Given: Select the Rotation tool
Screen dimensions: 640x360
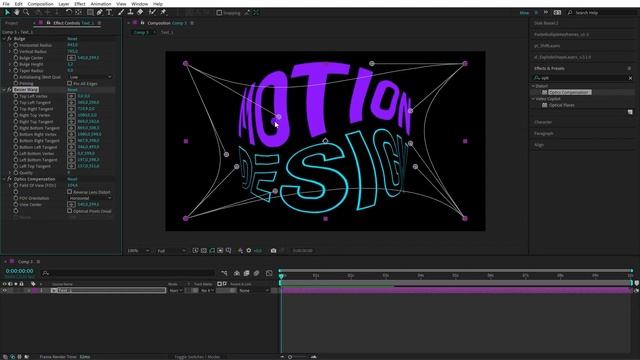Looking at the screenshot, I should pyautogui.click(x=69, y=12).
